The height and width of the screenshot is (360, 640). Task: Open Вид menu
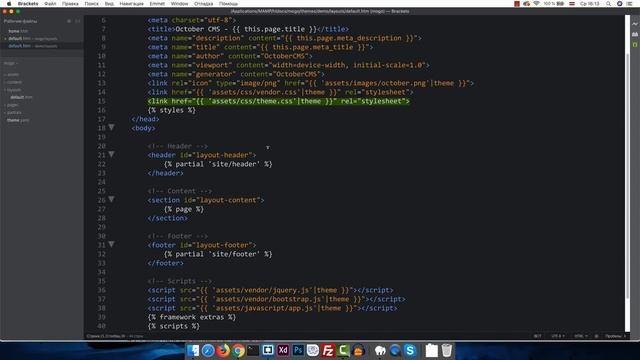pyautogui.click(x=109, y=4)
